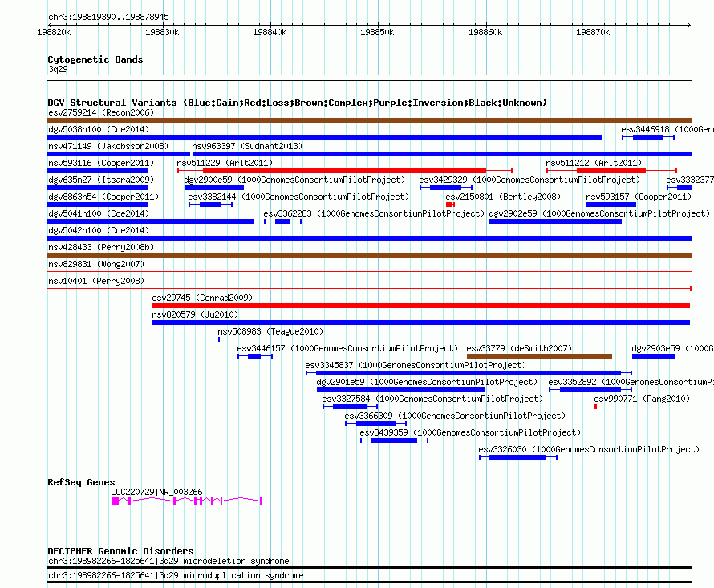Click the 3q29 cytogenetic band label
Viewport: 714px width, 588px height.
(58, 69)
